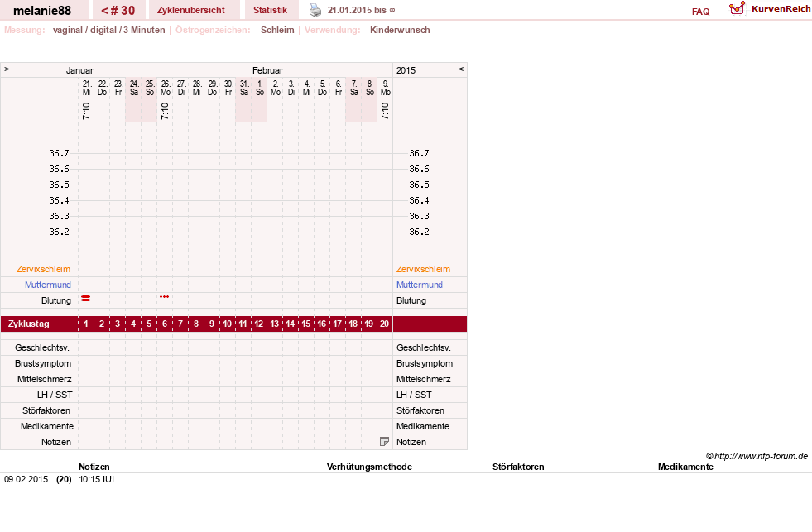Click the spotting dots on January 26

point(164,296)
